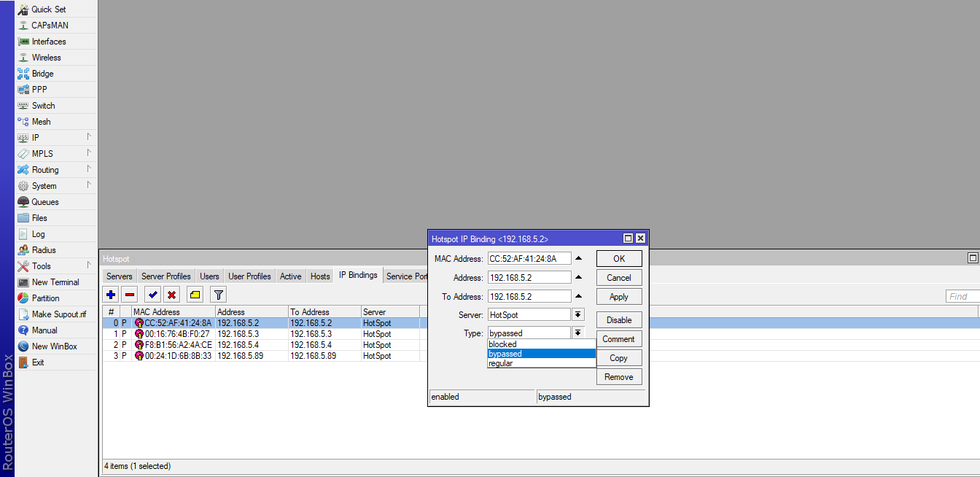Switch to the User Profiles tab

(249, 276)
